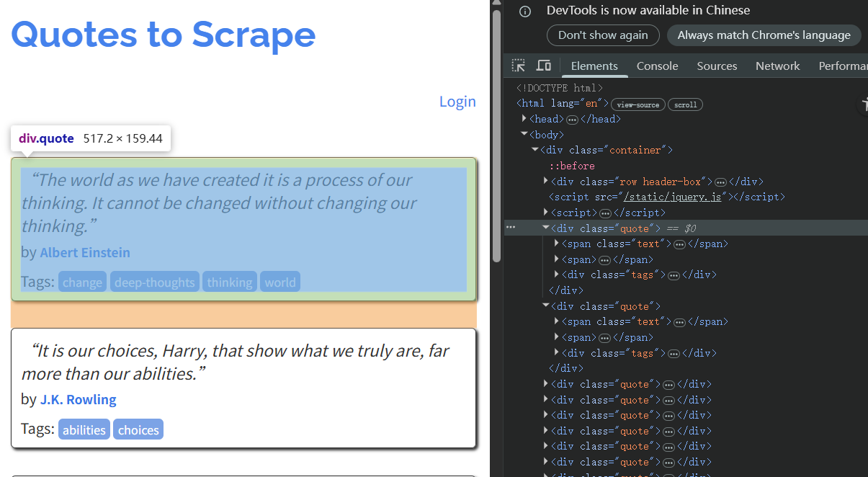Click ellipsis in selected quote's plain span

click(x=605, y=260)
